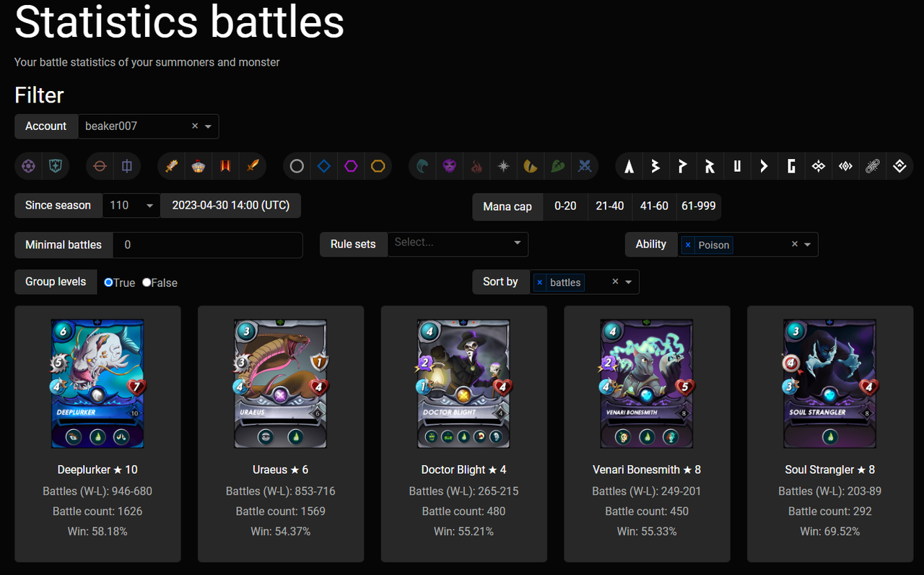Filter by the crossed-swords neutral element icon
The height and width of the screenshot is (575, 924).
(585, 166)
